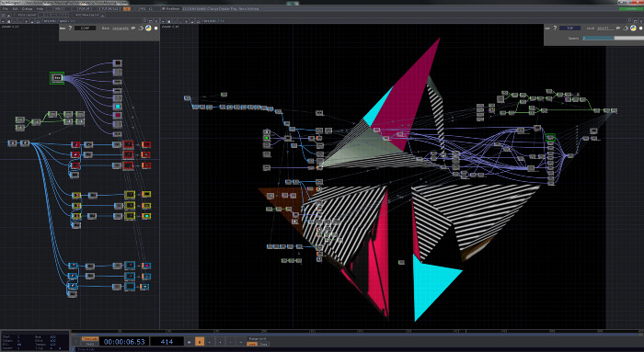Toggle the Realtime checkbox

(x=163, y=8)
